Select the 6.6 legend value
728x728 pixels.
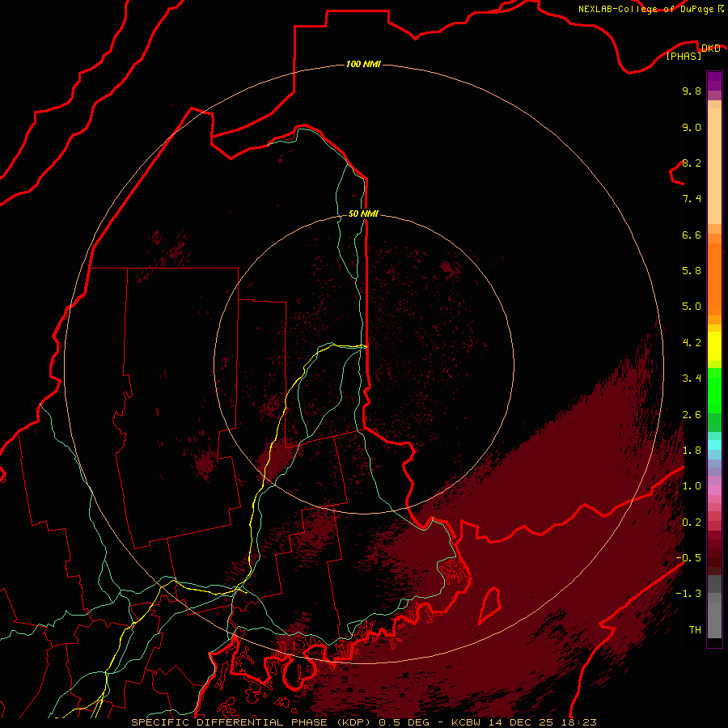coord(692,235)
